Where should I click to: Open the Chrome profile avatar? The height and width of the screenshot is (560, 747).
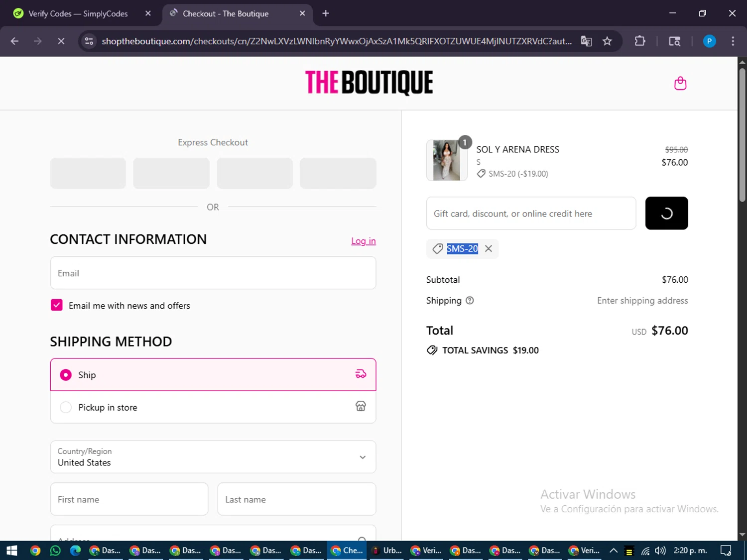709,41
